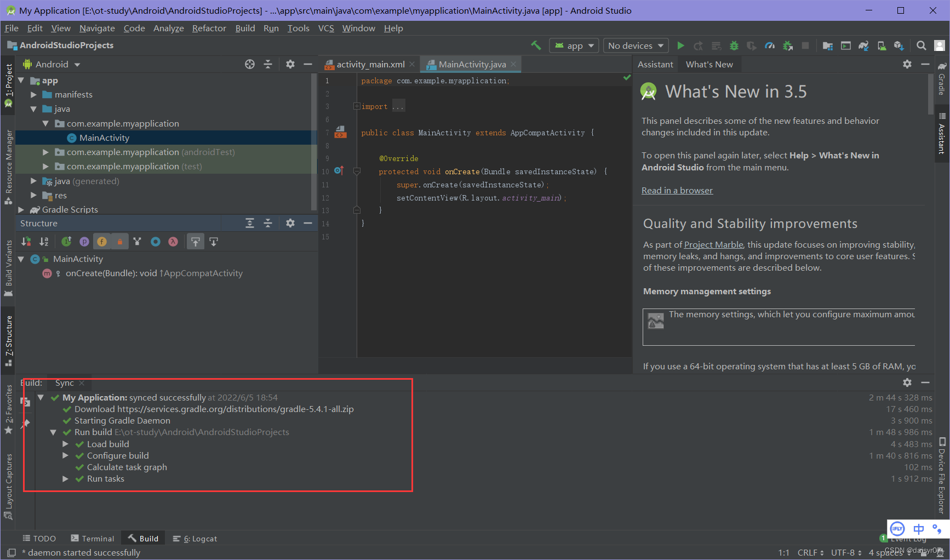This screenshot has height=560, width=950.
Task: Click Sync Project with Gradle Files elephant icon
Action: [x=863, y=45]
